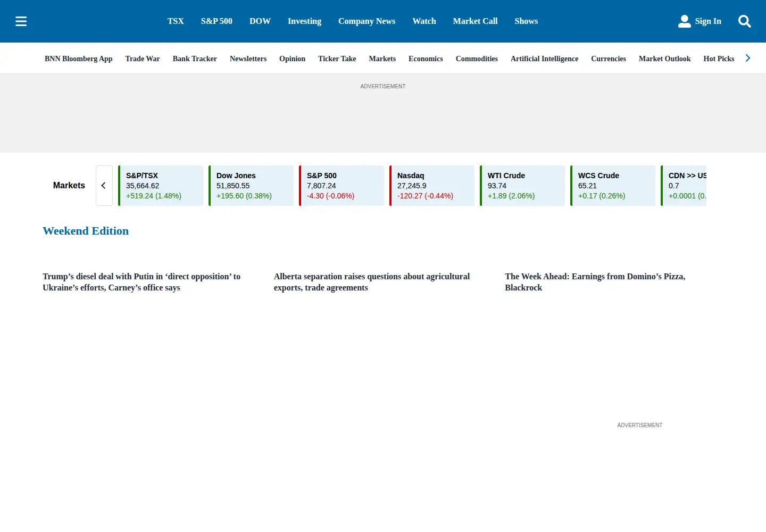The height and width of the screenshot is (532, 766).
Task: Open BNN Bloomberg App link
Action: pyautogui.click(x=79, y=59)
